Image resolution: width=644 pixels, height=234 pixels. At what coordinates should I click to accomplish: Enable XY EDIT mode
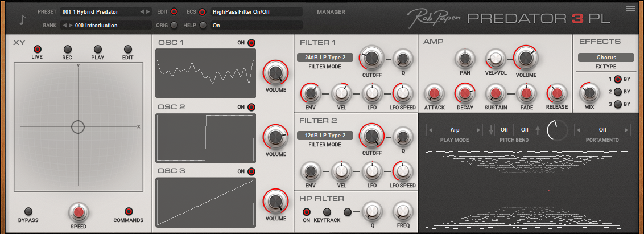128,49
